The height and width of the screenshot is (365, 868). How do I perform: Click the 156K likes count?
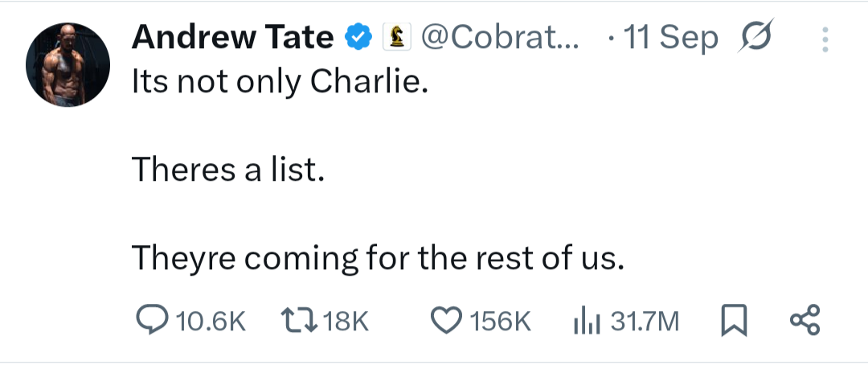[x=500, y=321]
